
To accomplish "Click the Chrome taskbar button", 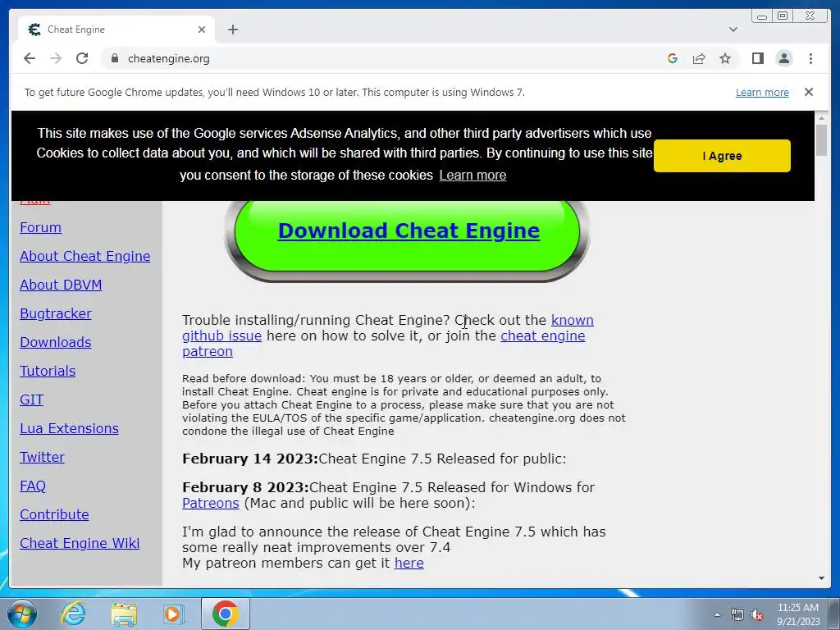I will [x=226, y=614].
